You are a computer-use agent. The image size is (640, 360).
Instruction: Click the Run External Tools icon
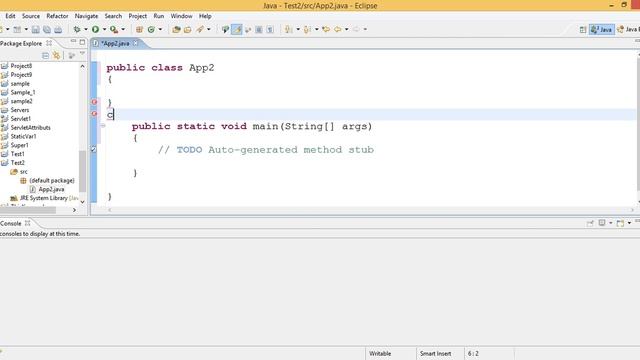point(114,29)
